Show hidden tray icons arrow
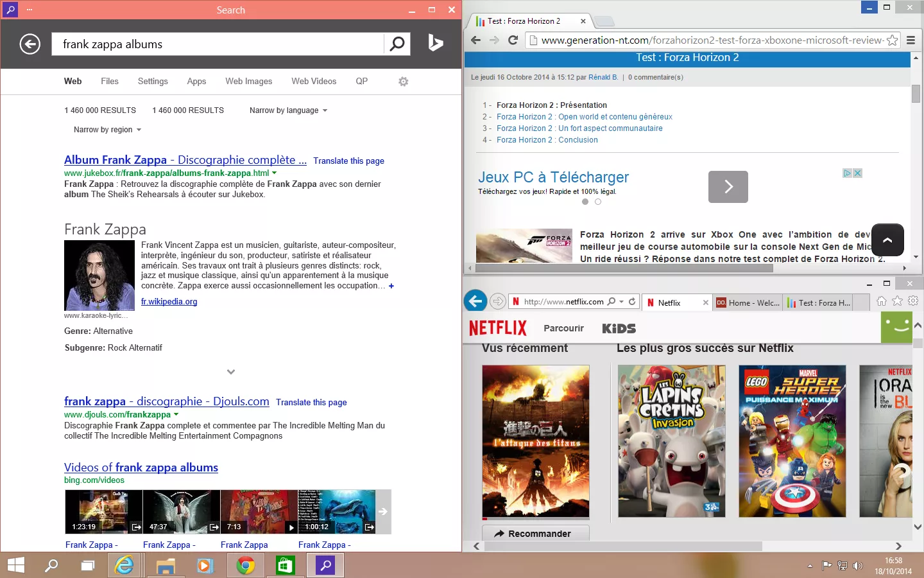This screenshot has width=924, height=578. [x=810, y=566]
